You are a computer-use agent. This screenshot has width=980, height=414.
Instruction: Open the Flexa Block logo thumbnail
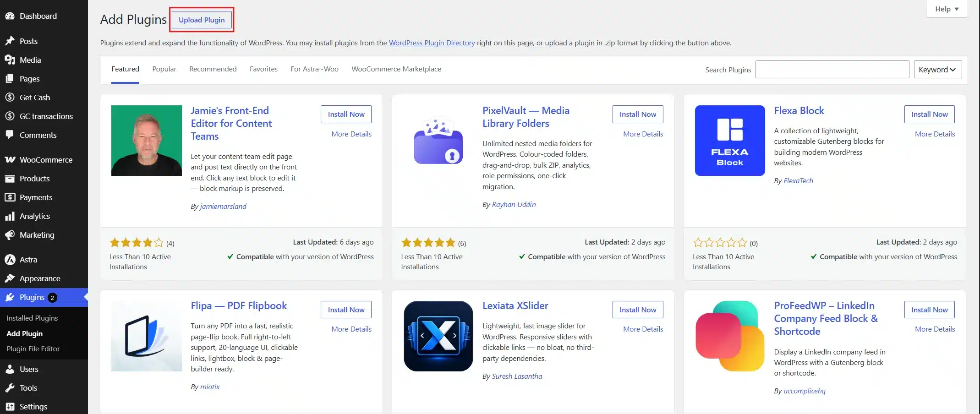(x=730, y=141)
